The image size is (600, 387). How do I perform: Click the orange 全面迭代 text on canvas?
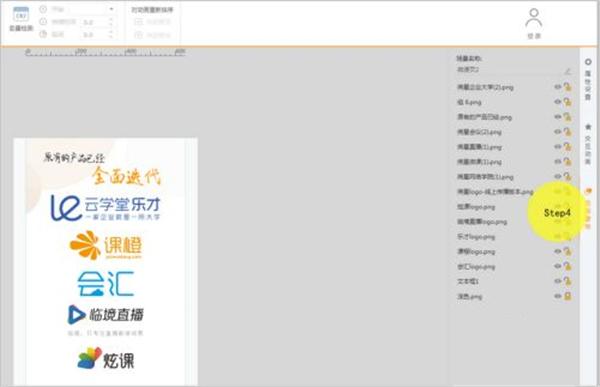pos(126,176)
